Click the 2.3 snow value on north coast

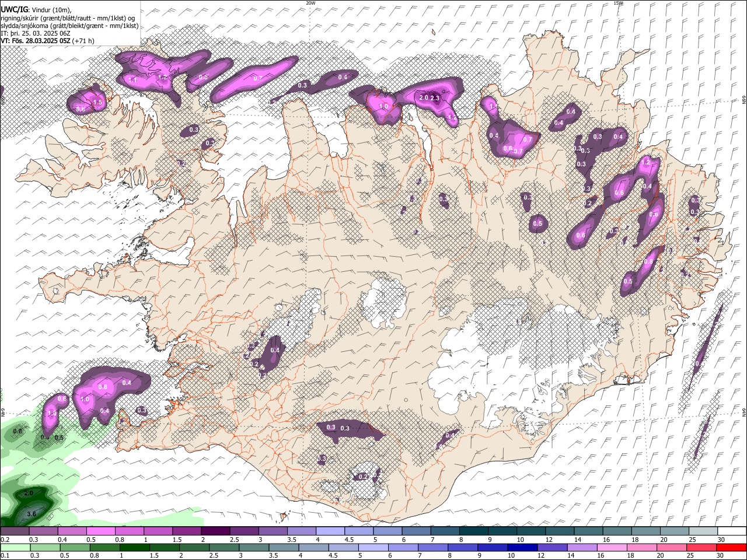click(435, 98)
